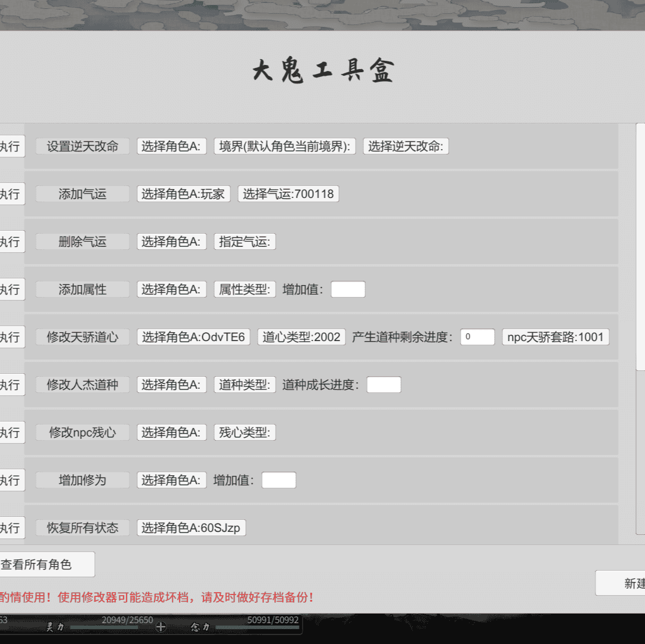This screenshot has height=644, width=645.
Task: Click the 增加值 input in 增加修为 row
Action: coord(279,480)
